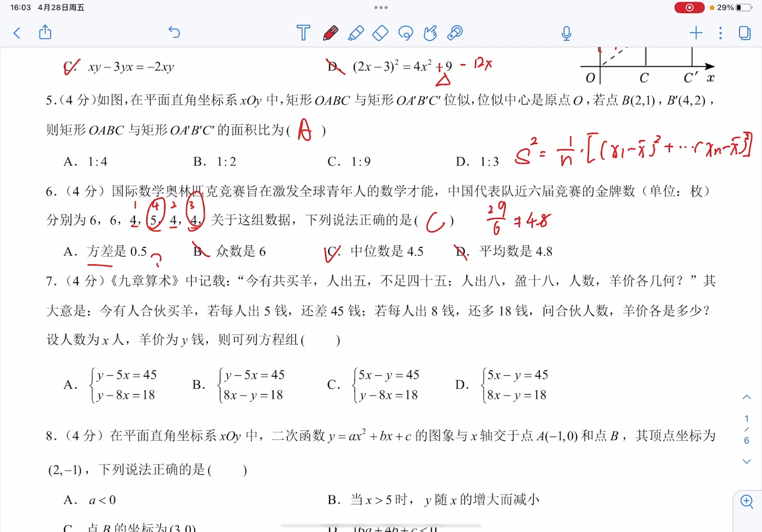Select the Lasso selection tool
The image size is (762, 532).
406,33
